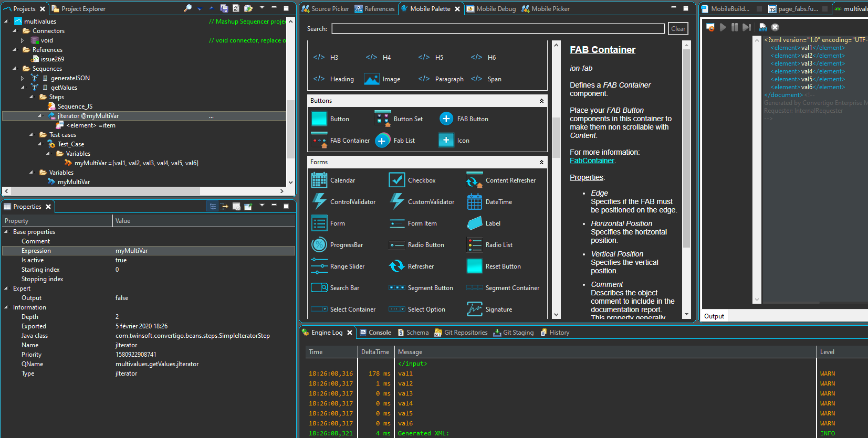Toggle show categories in Properties toolbar
This screenshot has width=868, height=438.
click(x=213, y=207)
